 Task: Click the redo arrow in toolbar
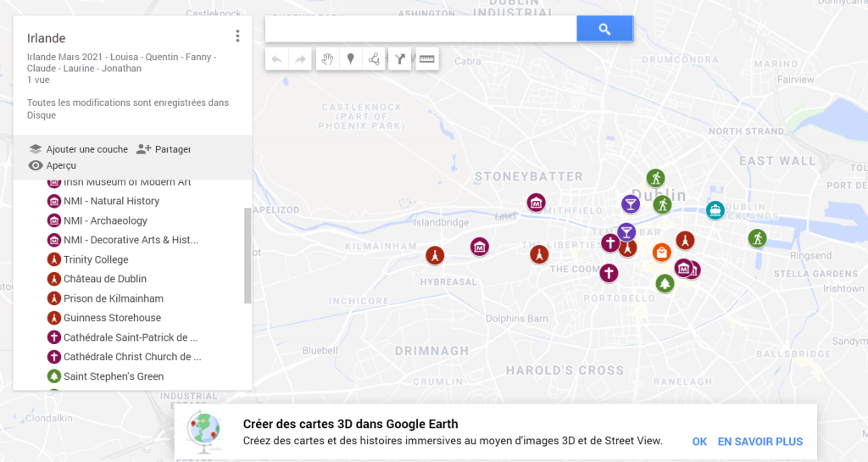point(300,59)
